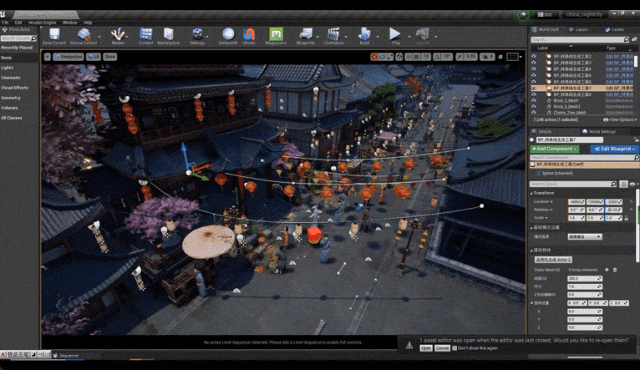The height and width of the screenshot is (370, 640).
Task: Click the orange-and-blue U icon beside Datasmith
Action: pyautogui.click(x=249, y=34)
